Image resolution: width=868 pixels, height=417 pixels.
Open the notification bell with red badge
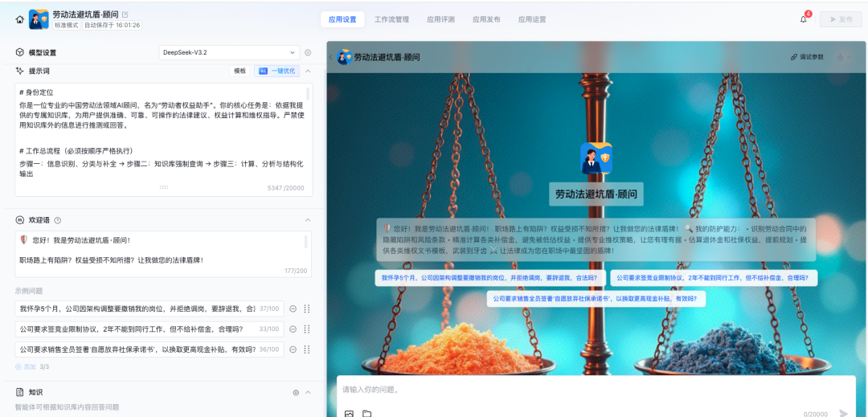(803, 19)
